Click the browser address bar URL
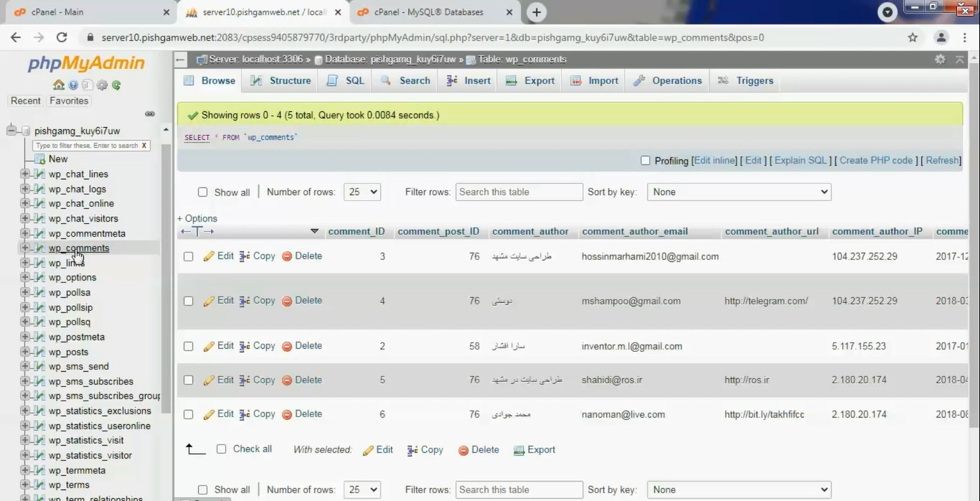Viewport: 980px width, 501px height. tap(433, 37)
